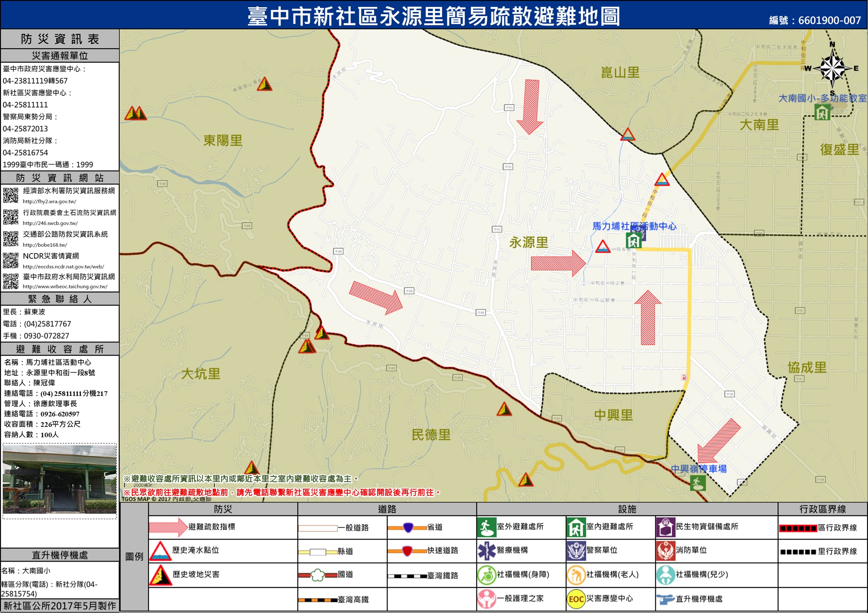Click the EOC 災害應變中心 legend icon
Screen dimensions: 868x613
tap(576, 599)
